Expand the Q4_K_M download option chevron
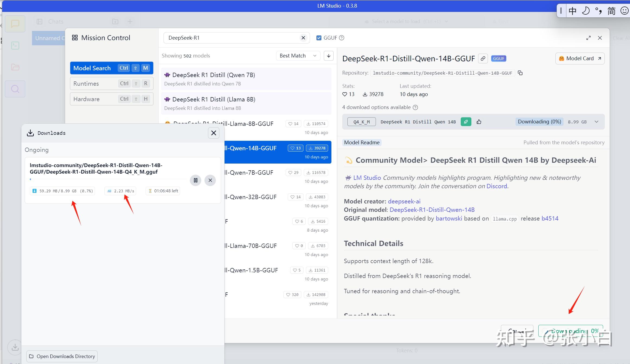Screen dimensions: 630x364 (596, 122)
